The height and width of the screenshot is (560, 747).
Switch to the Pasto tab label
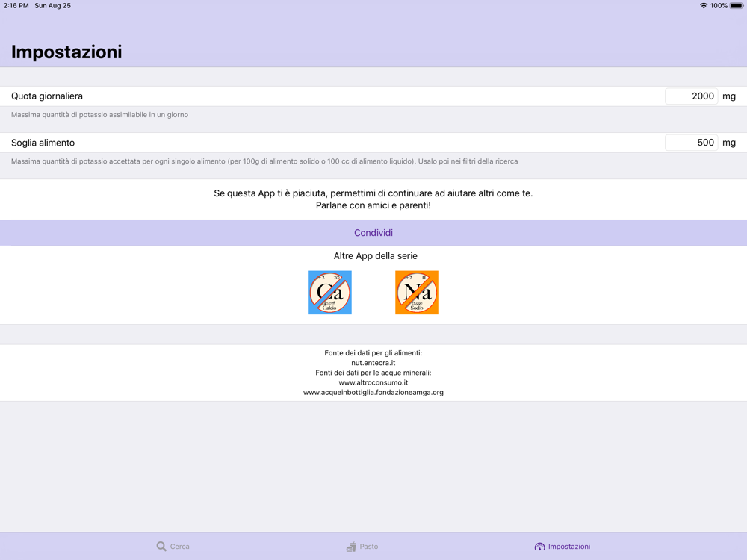(x=369, y=547)
